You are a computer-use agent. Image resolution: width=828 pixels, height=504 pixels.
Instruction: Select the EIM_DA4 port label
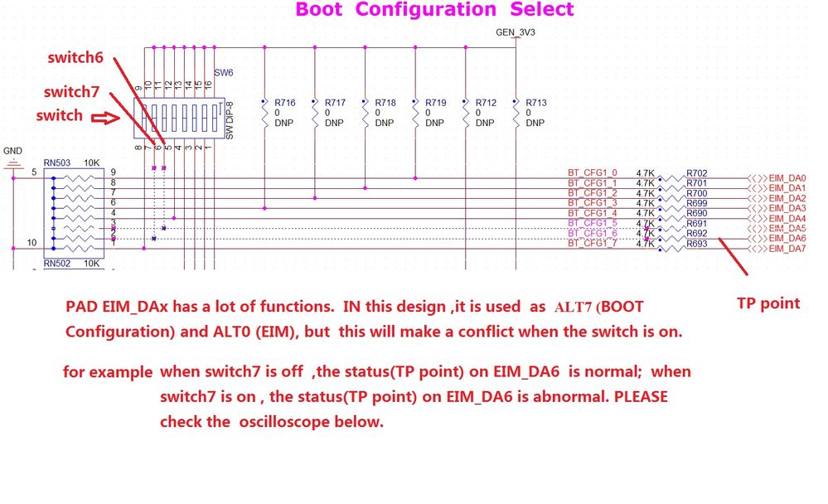click(x=787, y=218)
